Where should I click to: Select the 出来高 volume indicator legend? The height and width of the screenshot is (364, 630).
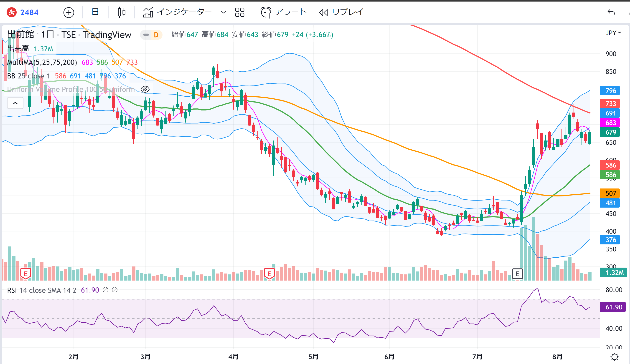18,49
